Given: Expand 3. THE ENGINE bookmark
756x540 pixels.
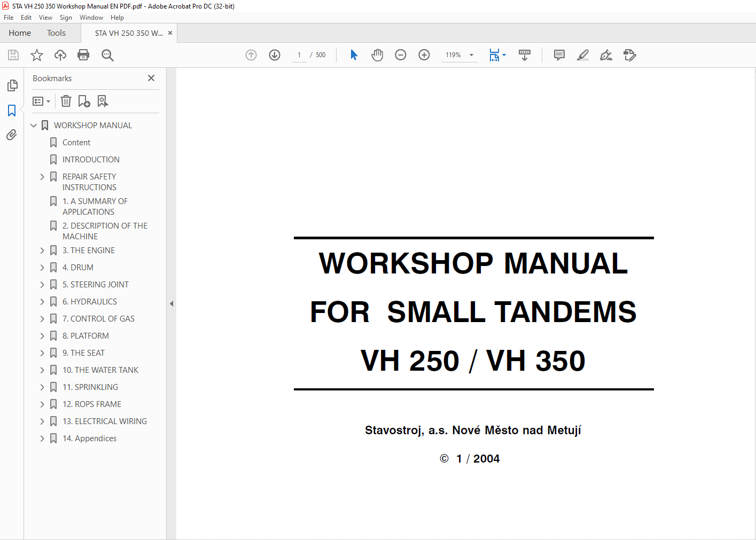Looking at the screenshot, I should click(x=42, y=251).
